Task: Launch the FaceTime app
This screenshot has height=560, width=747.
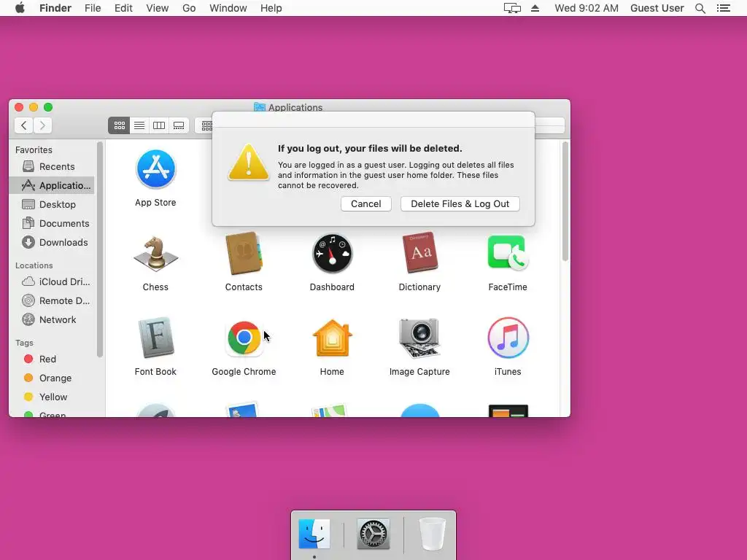Action: click(508, 253)
